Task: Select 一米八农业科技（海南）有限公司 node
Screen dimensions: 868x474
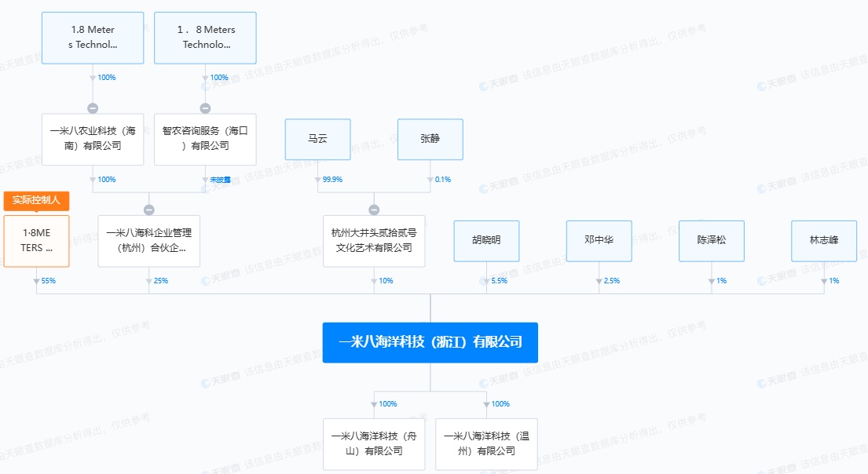Action: pos(93,140)
